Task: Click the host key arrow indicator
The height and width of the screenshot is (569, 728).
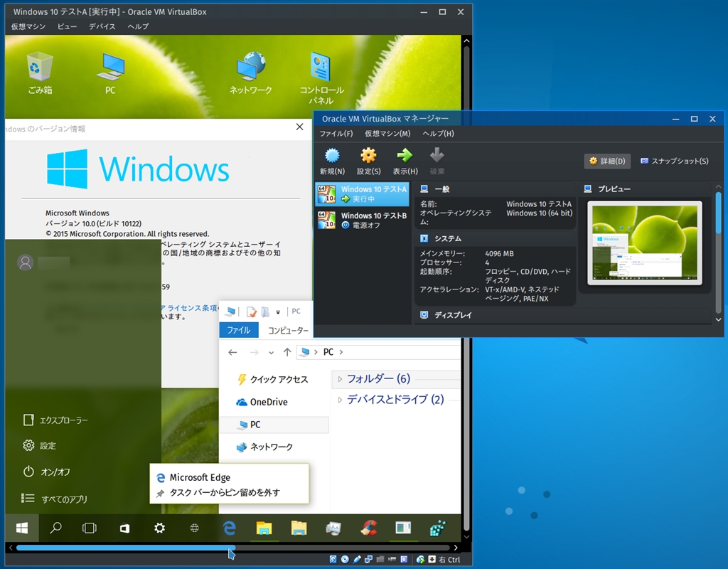Action: click(x=432, y=559)
